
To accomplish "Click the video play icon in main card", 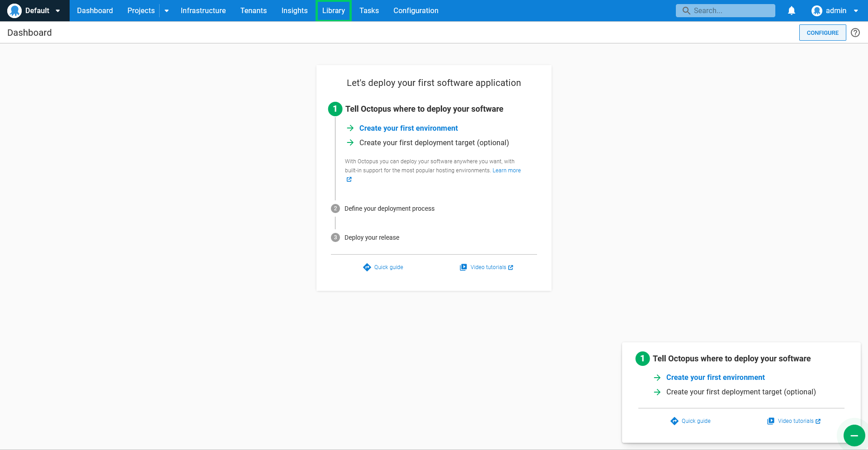I will [463, 267].
